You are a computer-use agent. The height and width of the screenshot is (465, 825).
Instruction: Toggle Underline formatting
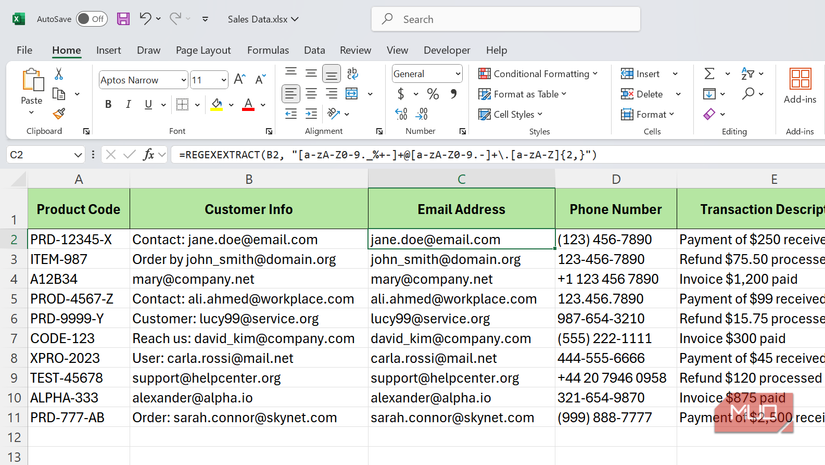[x=148, y=104]
